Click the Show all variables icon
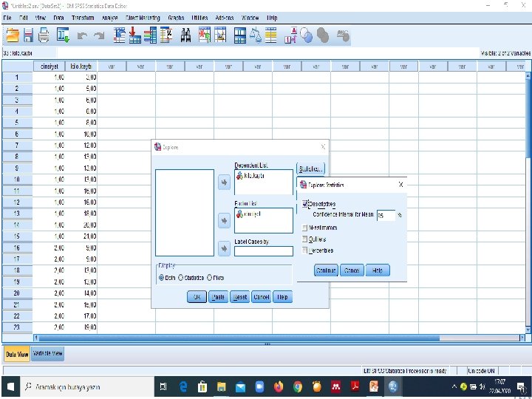Viewport: 532px width, 399px height. [323, 35]
